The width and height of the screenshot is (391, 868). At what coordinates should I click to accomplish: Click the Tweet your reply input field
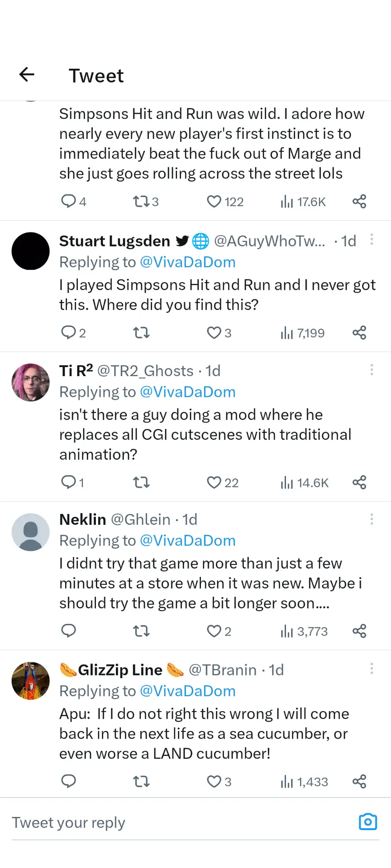point(136,822)
